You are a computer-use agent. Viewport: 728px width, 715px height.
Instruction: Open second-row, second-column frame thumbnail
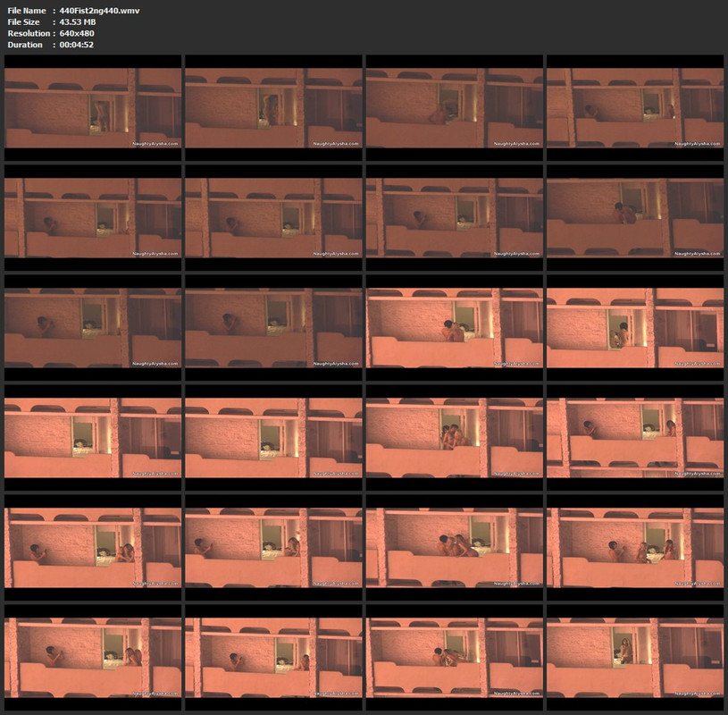[x=273, y=218]
